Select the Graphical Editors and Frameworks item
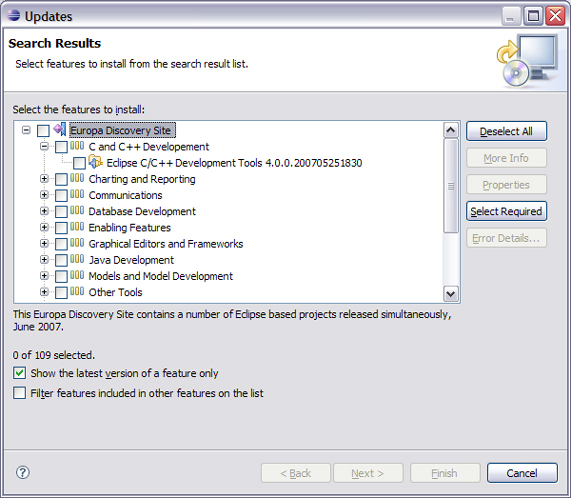572x498 pixels. point(166,244)
